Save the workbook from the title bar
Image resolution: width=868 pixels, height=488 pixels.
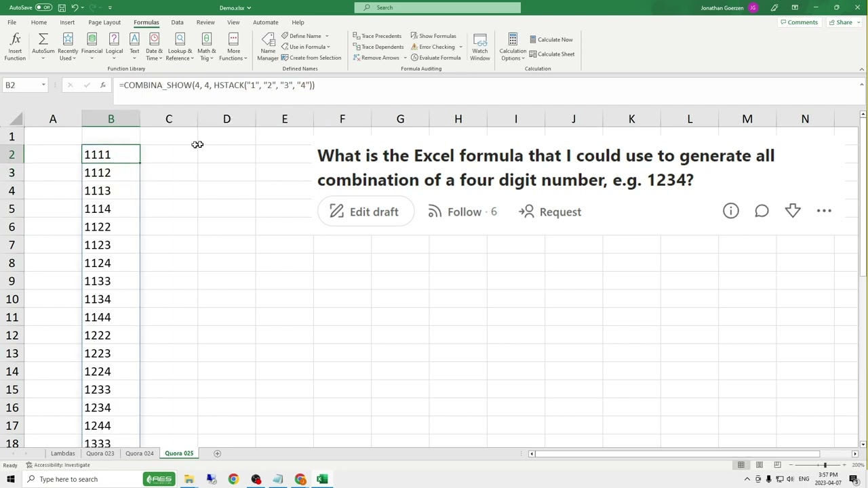point(62,7)
